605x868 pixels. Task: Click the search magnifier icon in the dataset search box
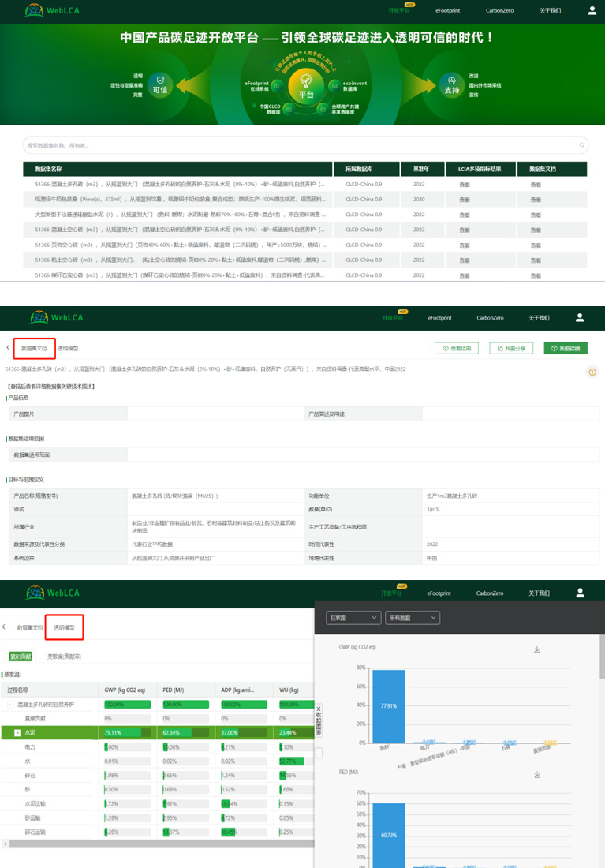[x=581, y=145]
